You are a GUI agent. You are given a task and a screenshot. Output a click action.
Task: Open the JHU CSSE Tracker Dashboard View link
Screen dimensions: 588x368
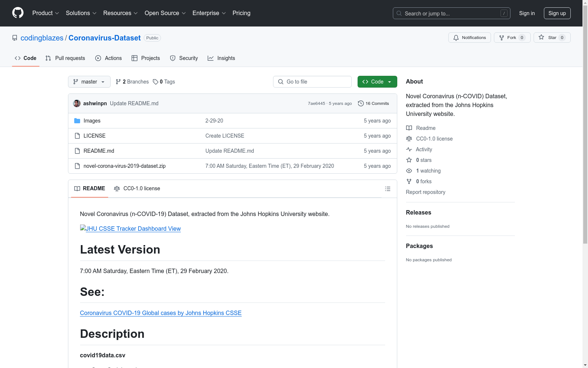[130, 229]
